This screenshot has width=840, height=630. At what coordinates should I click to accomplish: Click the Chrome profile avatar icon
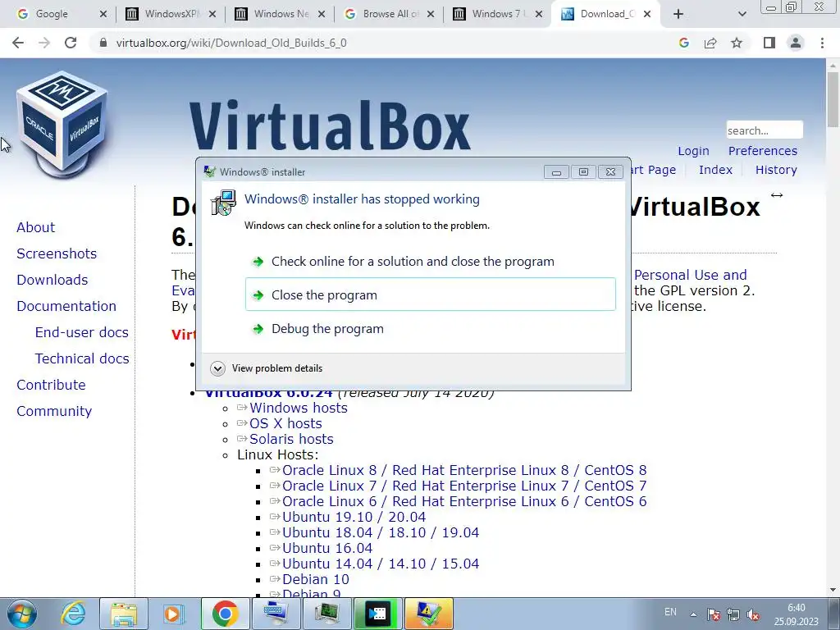pos(796,43)
